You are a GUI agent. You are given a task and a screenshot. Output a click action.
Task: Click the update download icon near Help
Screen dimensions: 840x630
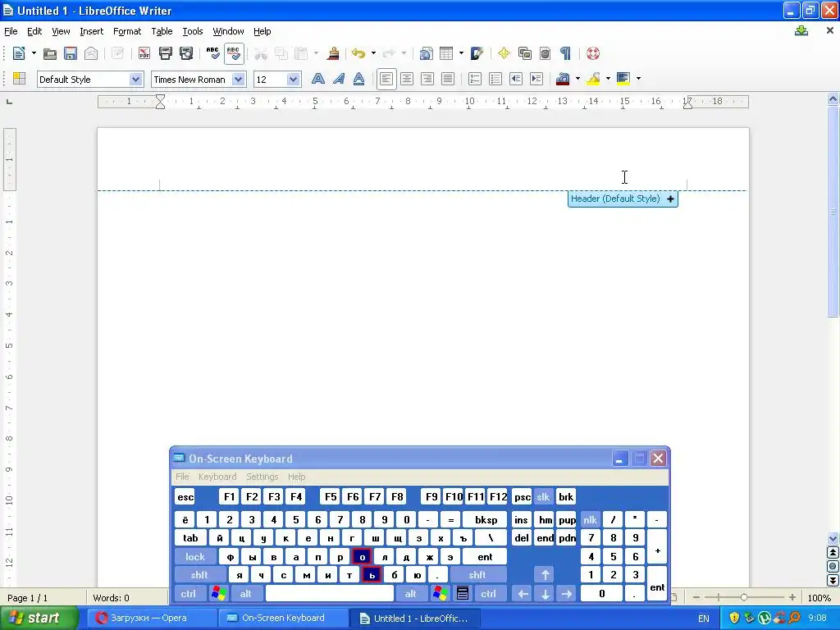click(801, 30)
